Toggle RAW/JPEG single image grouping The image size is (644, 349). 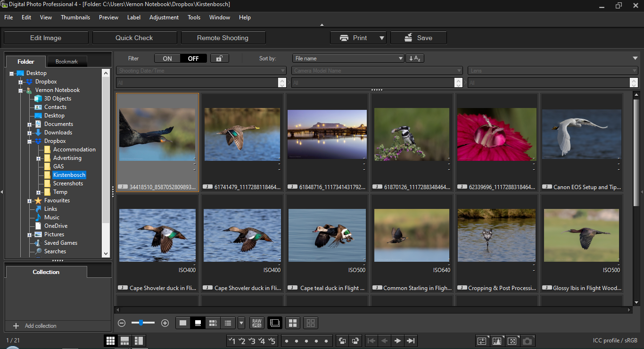coord(257,323)
